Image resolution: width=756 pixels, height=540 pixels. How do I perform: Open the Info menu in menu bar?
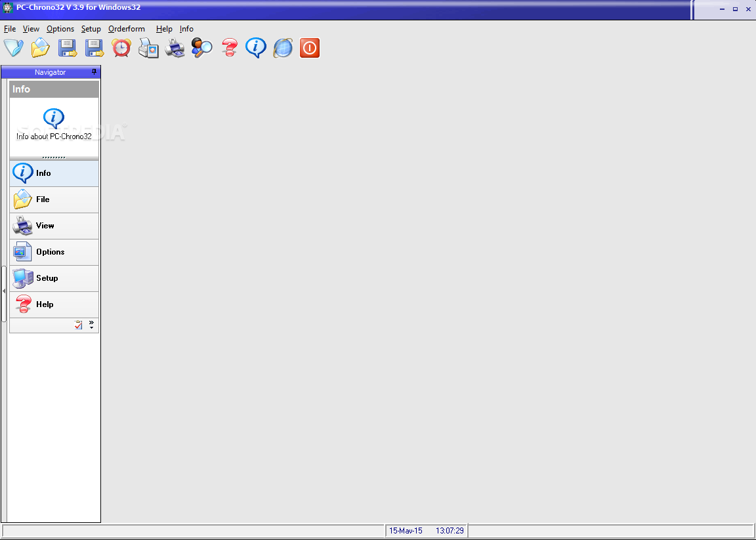[x=186, y=29]
